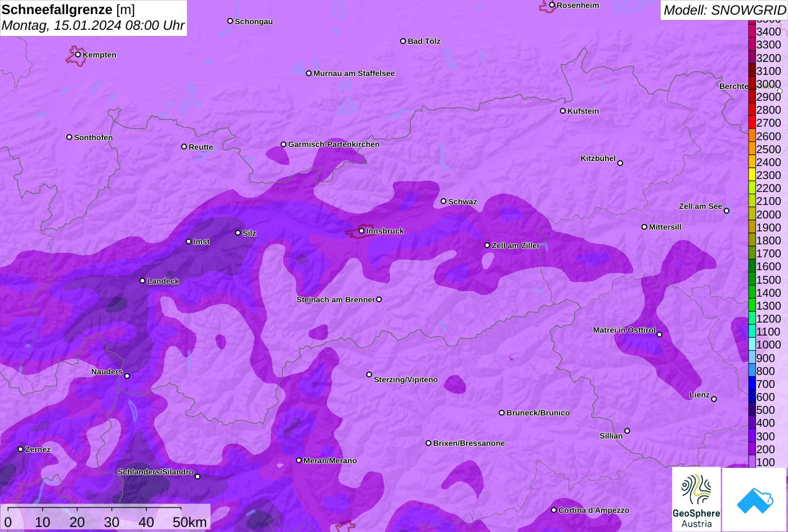Screen dimensions: 788x532
Task: Select the Nauders map marker dot
Action: coord(127,376)
